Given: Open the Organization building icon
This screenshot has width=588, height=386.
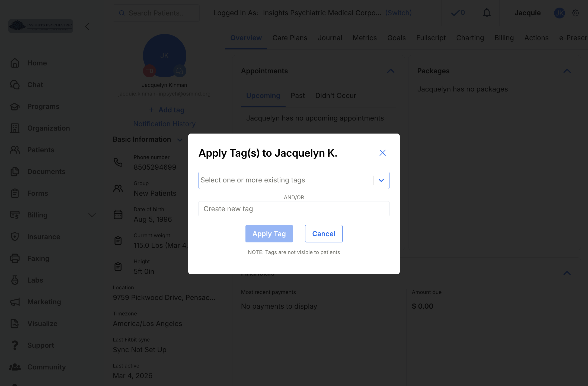Looking at the screenshot, I should (x=15, y=128).
